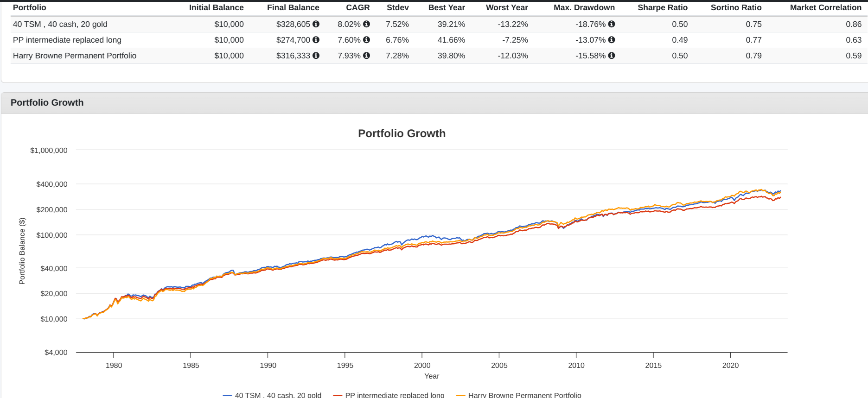The width and height of the screenshot is (868, 398).
Task: Open info icon next to 7.60% CAGR
Action: pos(366,40)
